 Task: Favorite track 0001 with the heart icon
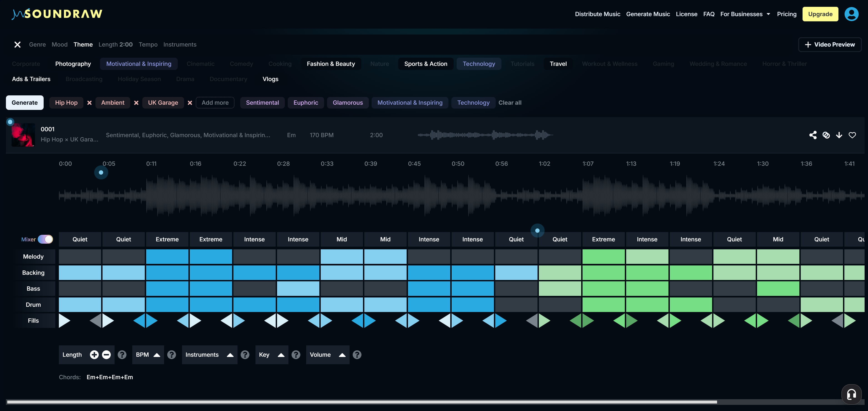(853, 135)
